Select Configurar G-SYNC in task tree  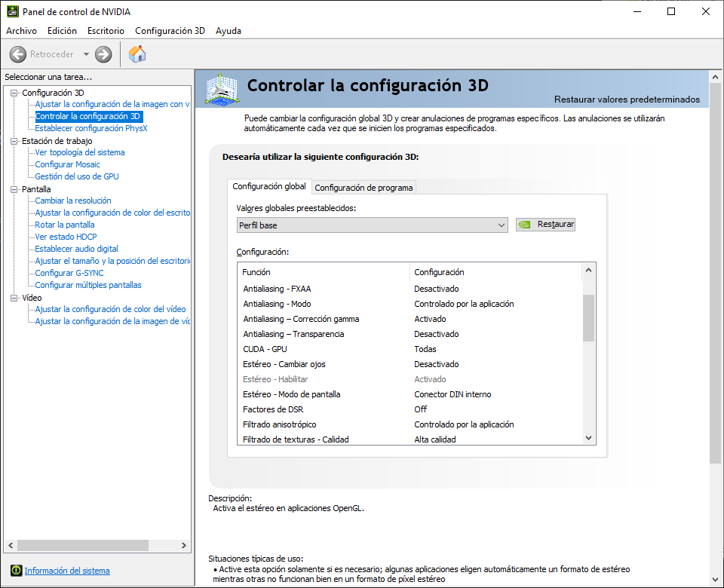click(x=69, y=273)
